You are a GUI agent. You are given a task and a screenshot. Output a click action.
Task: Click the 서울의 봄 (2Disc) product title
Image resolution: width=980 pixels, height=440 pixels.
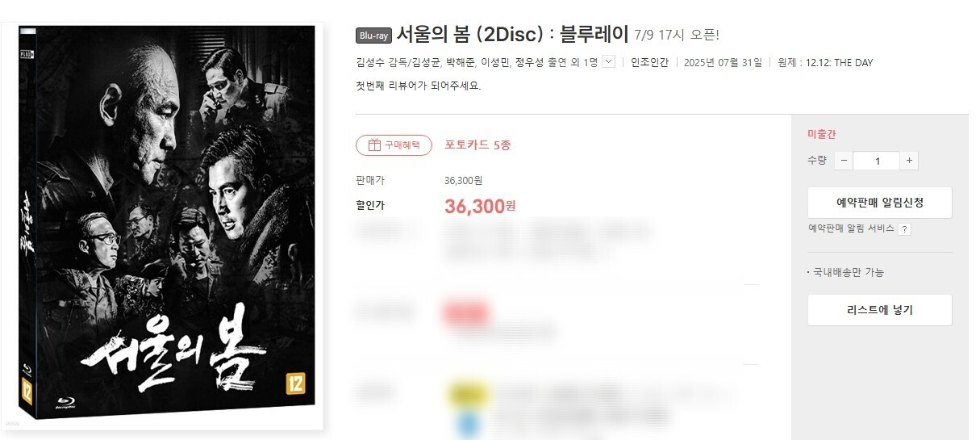pos(512,35)
